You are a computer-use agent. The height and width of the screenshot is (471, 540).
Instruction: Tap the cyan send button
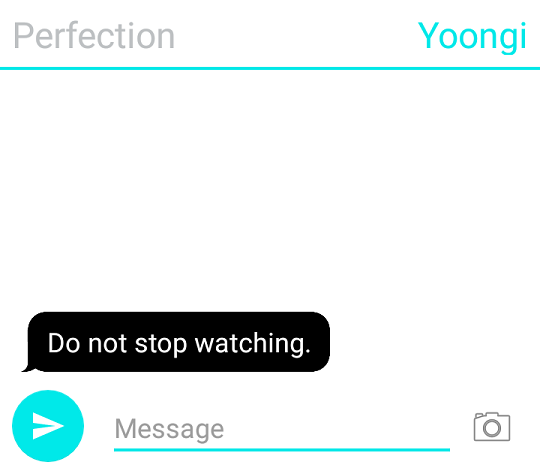(48, 426)
